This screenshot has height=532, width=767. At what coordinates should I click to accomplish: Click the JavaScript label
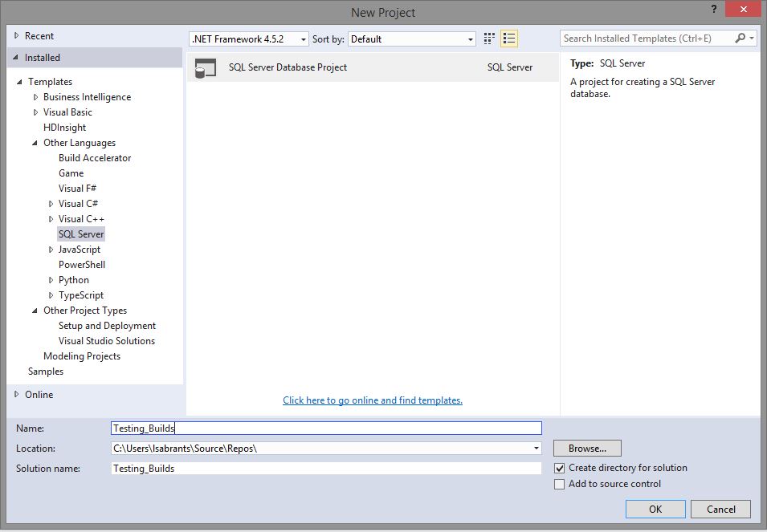pos(80,249)
